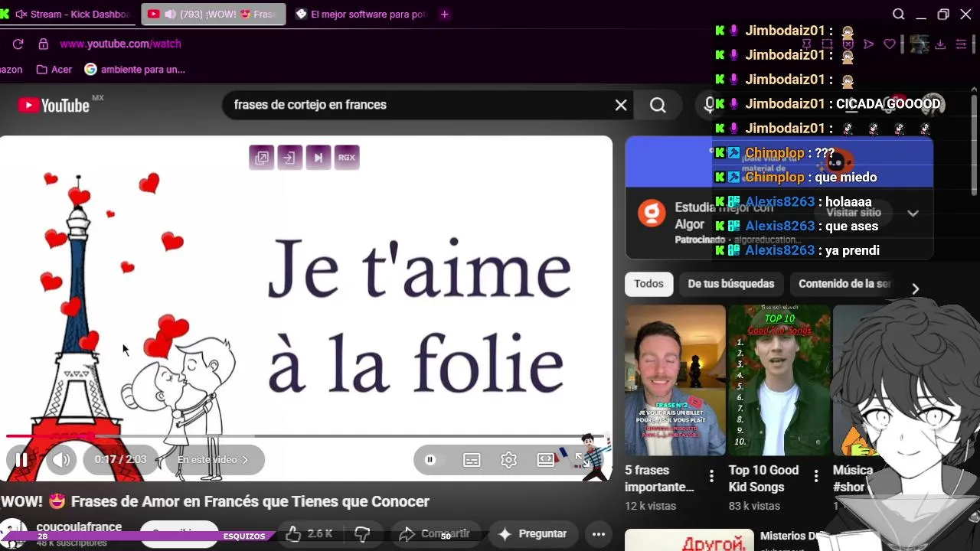Click 'Jimbodaiz01 : CICADA GOOOOD' chat message
Viewport: 980px width, 551px height.
pos(828,104)
